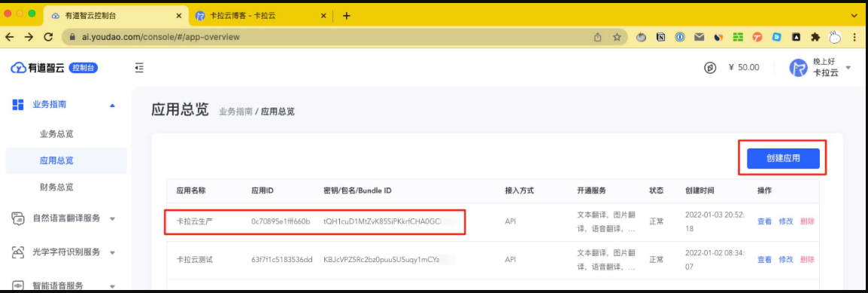The width and height of the screenshot is (868, 293).
Task: Click the browser back arrow
Action: pyautogui.click(x=10, y=37)
